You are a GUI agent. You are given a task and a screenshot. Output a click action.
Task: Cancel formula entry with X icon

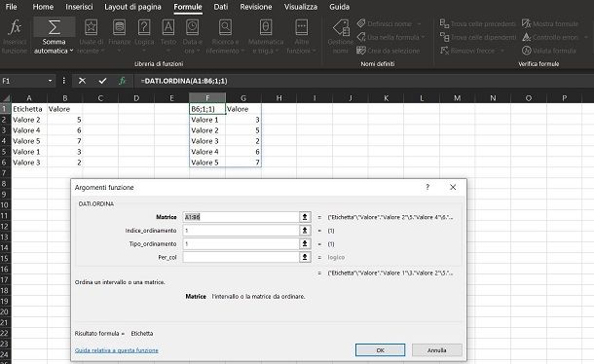pos(82,81)
